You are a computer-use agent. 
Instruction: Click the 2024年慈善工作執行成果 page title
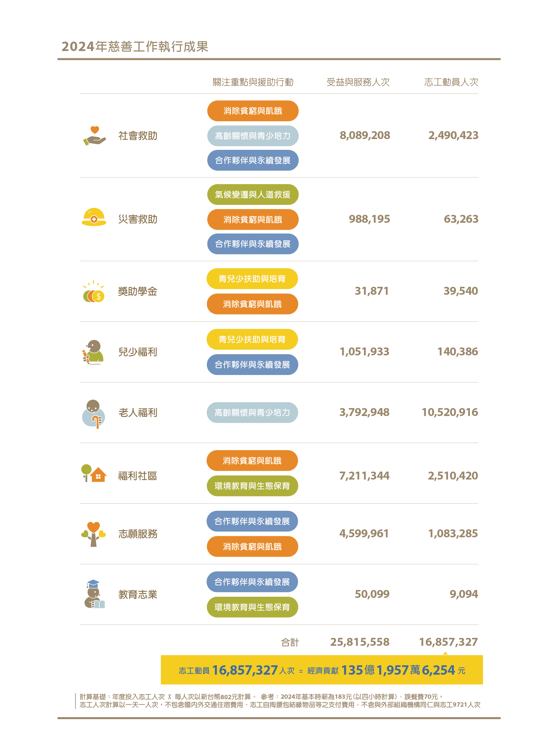pos(135,46)
